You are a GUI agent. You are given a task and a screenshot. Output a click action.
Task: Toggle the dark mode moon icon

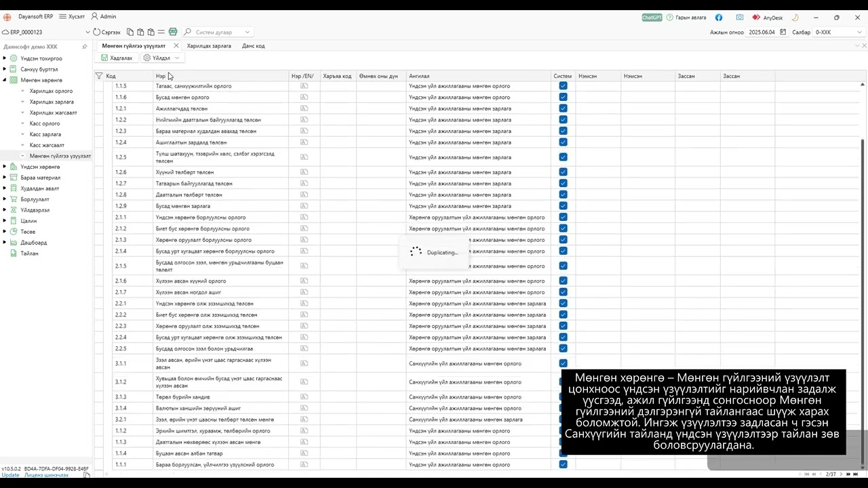795,17
